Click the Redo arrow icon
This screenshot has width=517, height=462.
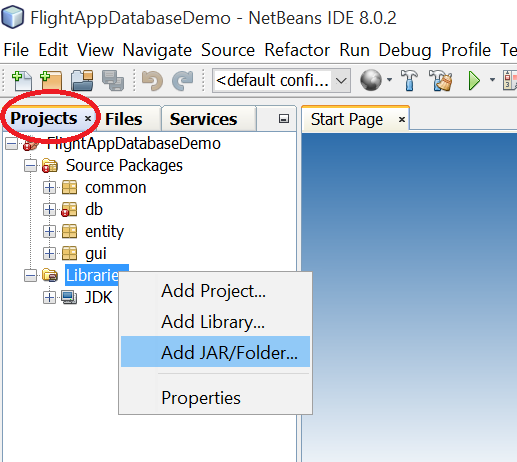[x=182, y=80]
